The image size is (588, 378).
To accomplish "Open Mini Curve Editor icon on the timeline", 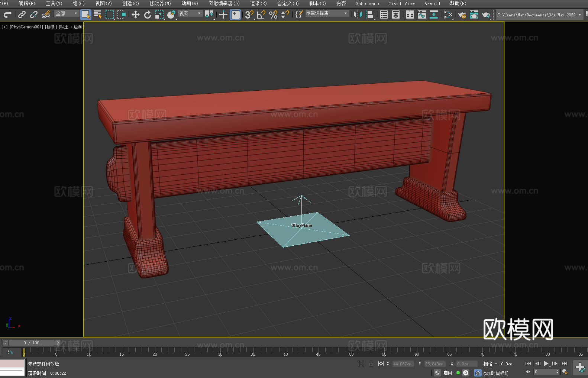I will click(10, 352).
